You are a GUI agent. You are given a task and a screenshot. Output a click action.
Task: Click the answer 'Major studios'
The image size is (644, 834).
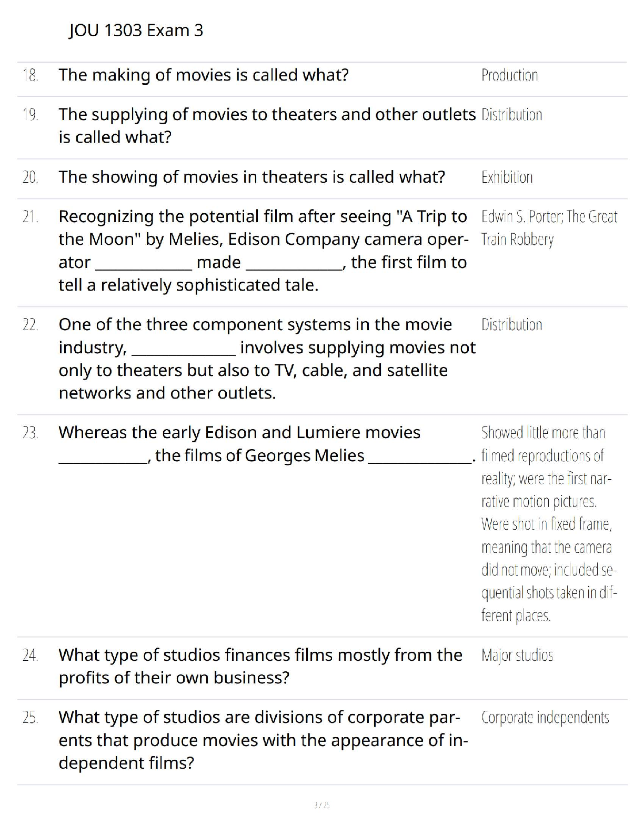point(517,655)
